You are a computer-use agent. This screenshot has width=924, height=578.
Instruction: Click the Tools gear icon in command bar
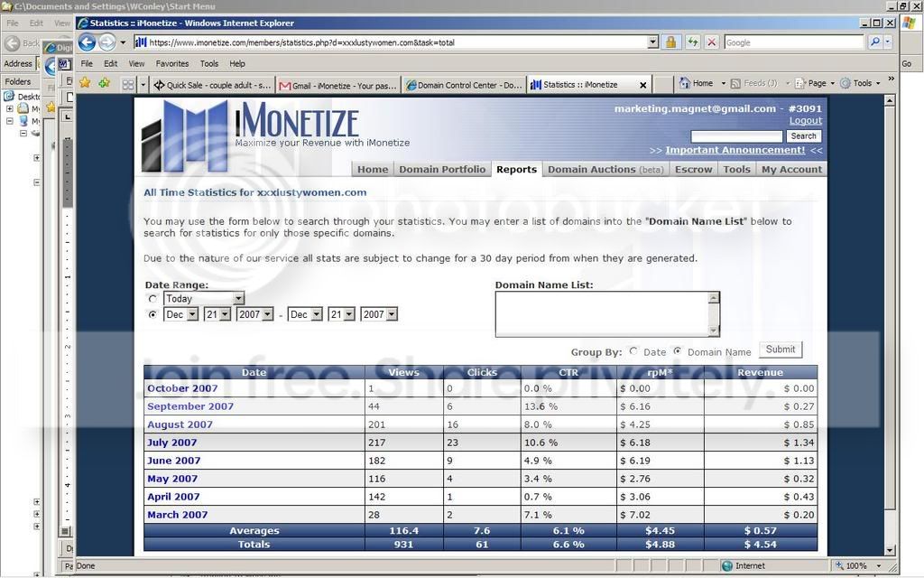click(x=845, y=83)
